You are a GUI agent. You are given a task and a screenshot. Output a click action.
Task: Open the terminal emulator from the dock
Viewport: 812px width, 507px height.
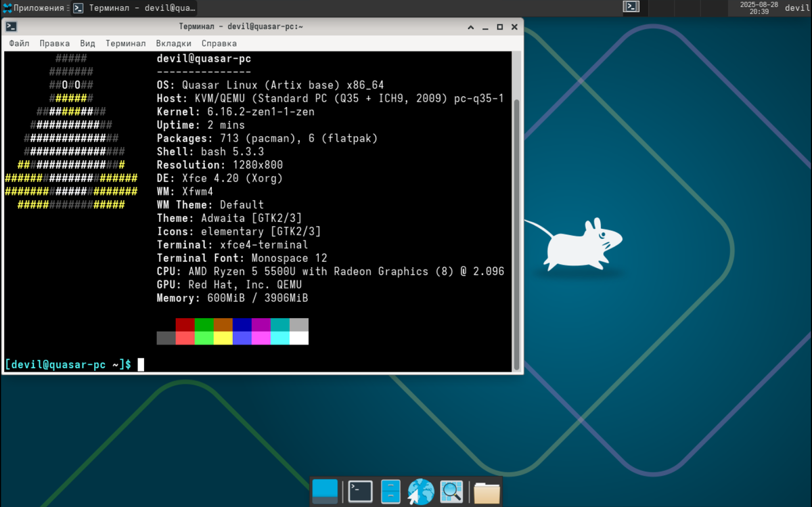(359, 491)
